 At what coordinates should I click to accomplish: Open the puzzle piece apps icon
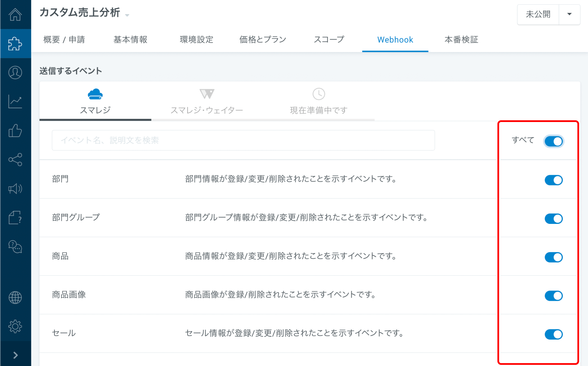pyautogui.click(x=15, y=44)
